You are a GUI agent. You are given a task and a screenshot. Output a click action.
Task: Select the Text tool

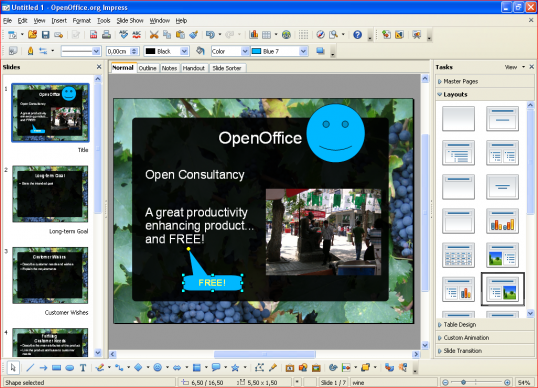click(x=83, y=368)
